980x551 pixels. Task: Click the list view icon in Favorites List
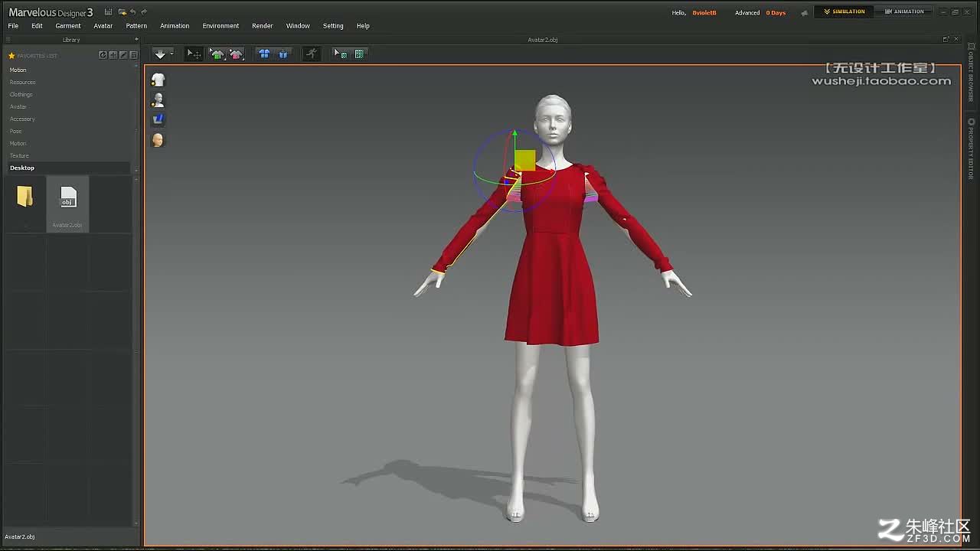[133, 55]
